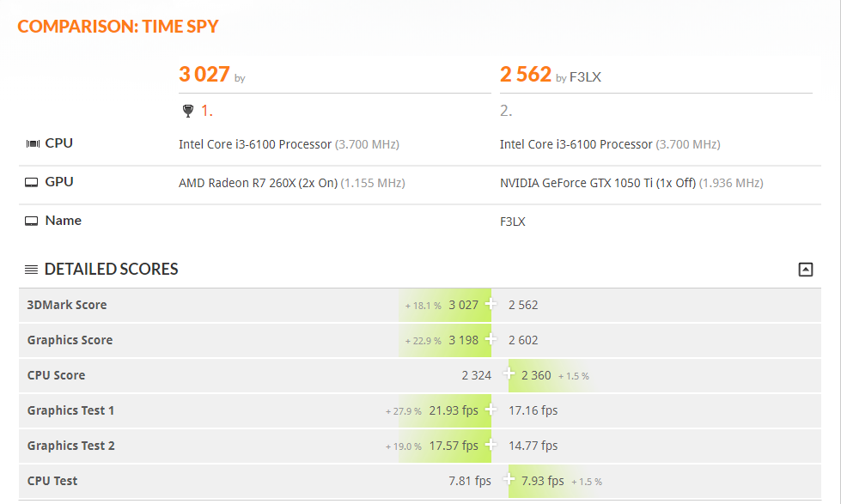Click plus icon beside Graphics Test 1 result
Viewport: 841px width, 504px height.
point(491,410)
